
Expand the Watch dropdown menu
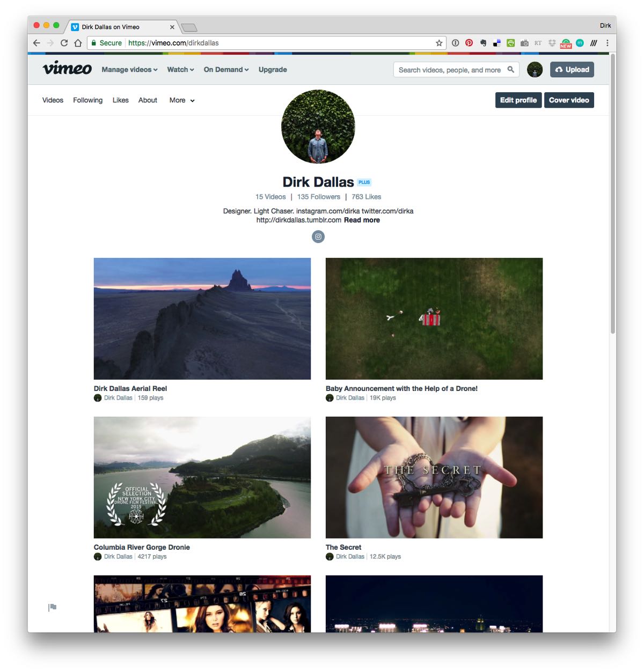(x=180, y=70)
